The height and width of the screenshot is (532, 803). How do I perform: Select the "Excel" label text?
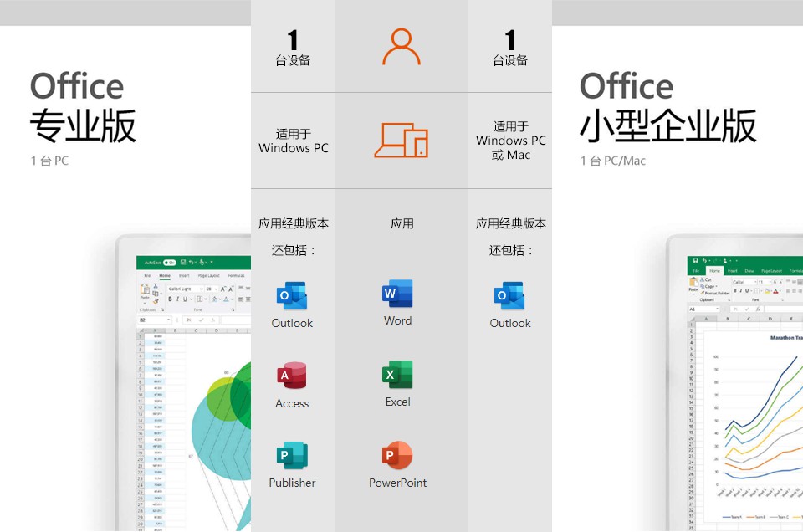pyautogui.click(x=398, y=402)
